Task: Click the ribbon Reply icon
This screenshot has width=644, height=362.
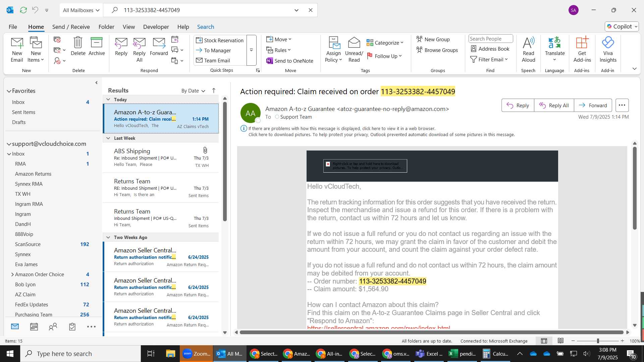Action: coord(121,46)
